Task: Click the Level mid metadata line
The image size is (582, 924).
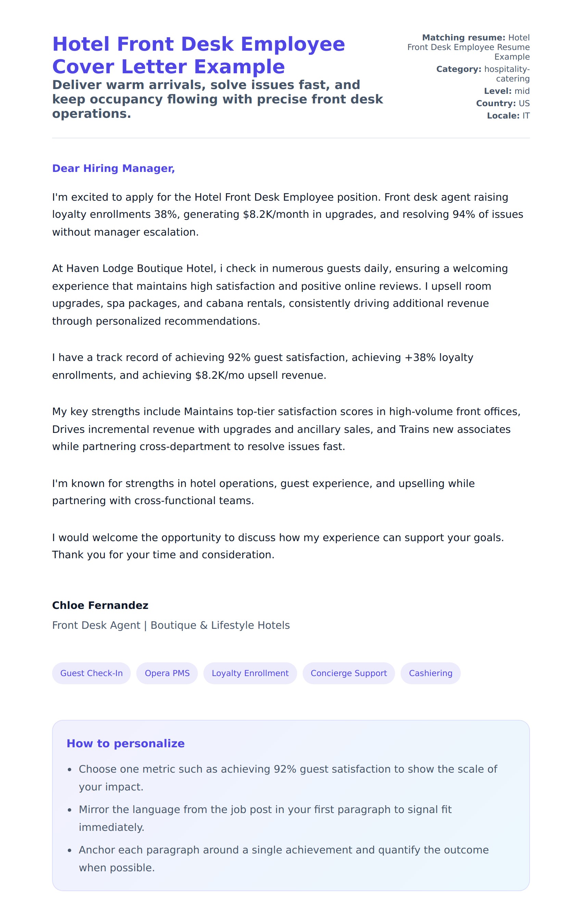Action: click(x=506, y=91)
